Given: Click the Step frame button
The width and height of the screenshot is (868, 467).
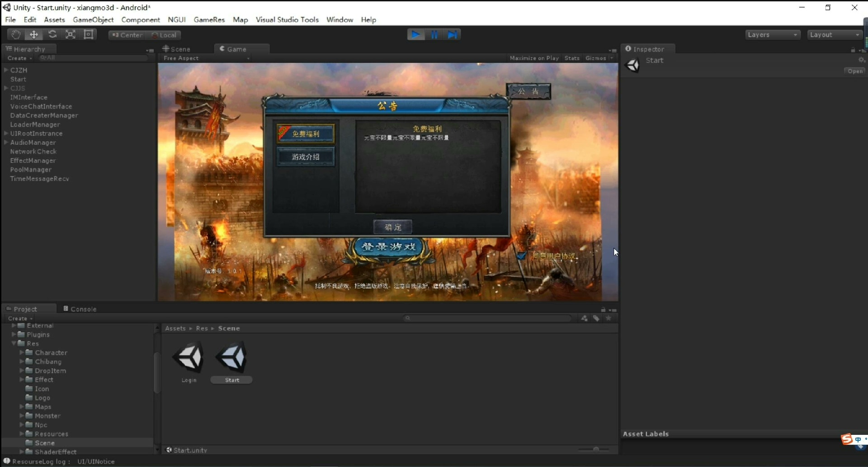Looking at the screenshot, I should click(x=452, y=35).
